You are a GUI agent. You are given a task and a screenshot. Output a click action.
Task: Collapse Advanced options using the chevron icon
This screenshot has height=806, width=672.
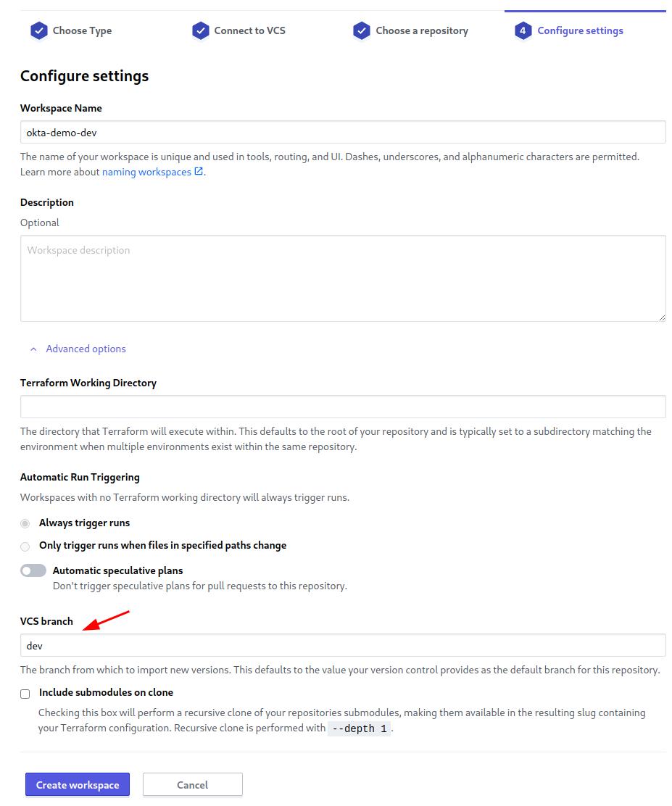(33, 349)
